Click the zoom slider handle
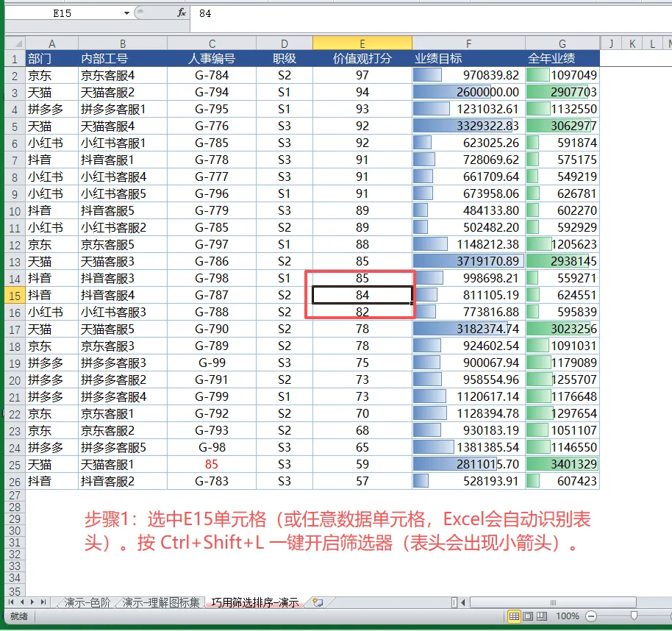The height and width of the screenshot is (631, 672). pos(634,616)
